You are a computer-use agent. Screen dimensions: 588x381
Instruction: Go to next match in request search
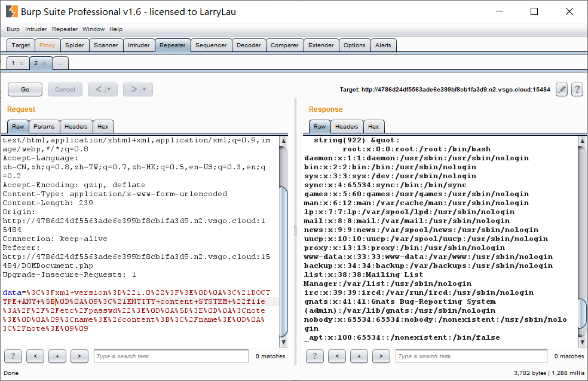(79, 356)
